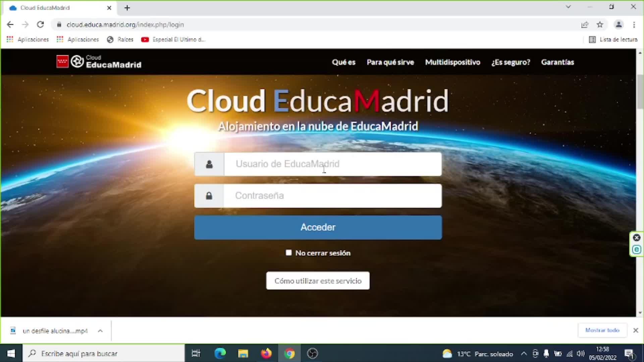Click the browser back arrow

point(10,24)
